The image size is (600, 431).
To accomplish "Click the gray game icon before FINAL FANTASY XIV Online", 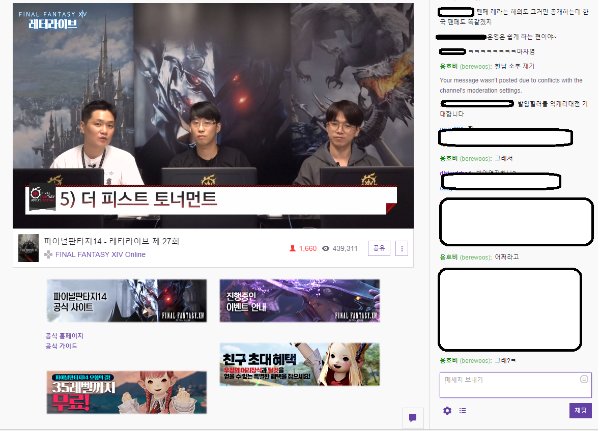I will coord(48,255).
